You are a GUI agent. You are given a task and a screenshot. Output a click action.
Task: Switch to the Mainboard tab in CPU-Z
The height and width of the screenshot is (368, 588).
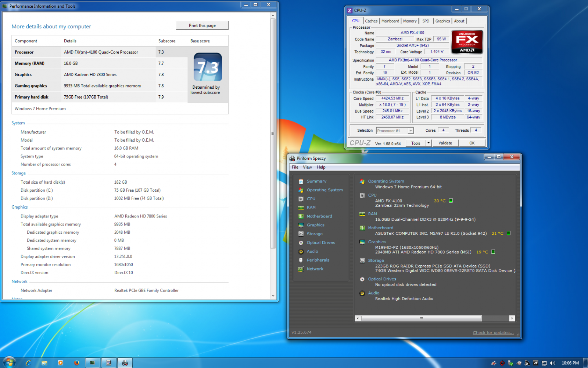point(390,21)
